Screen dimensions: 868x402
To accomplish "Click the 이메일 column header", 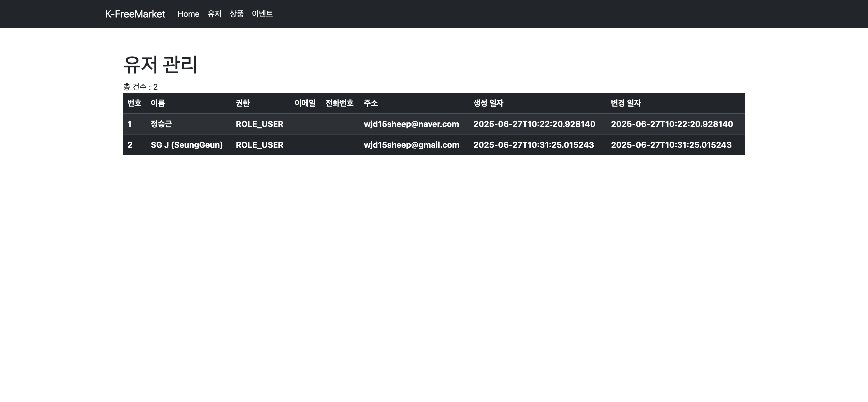I will [305, 103].
